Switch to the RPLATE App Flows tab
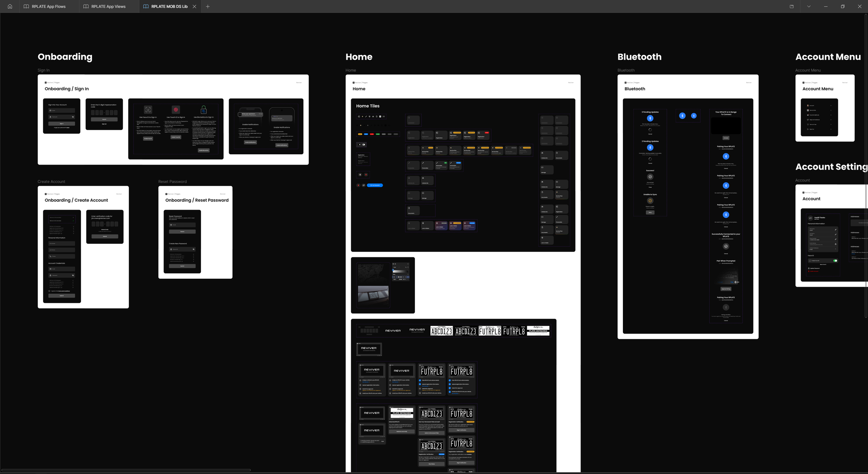The width and height of the screenshot is (868, 474). 48,6
